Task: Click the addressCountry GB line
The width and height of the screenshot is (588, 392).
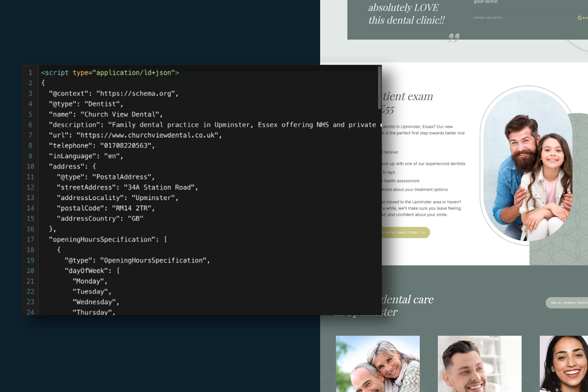Action: 100,218
